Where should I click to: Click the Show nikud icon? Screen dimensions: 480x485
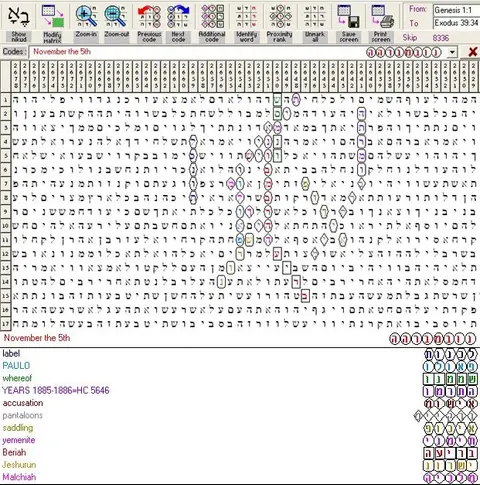click(19, 17)
